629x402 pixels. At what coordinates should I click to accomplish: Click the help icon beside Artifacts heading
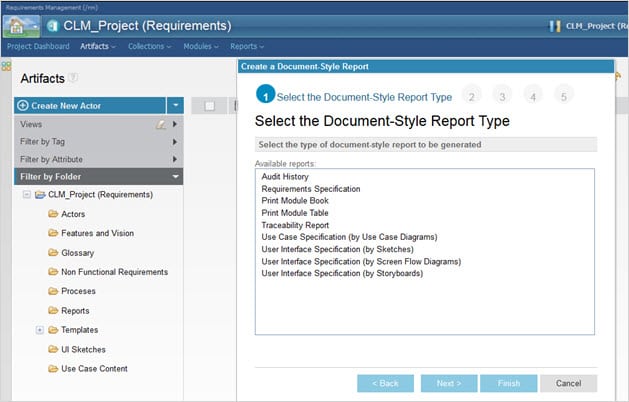point(74,78)
